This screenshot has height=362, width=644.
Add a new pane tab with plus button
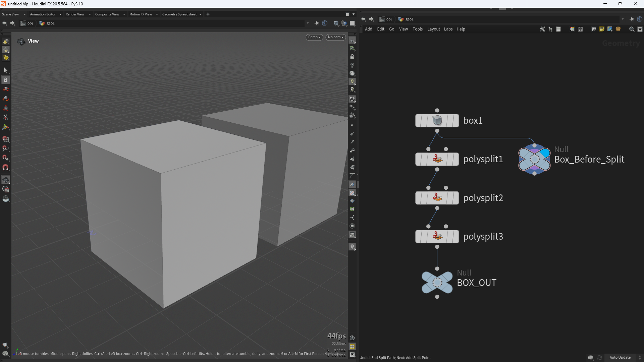click(208, 14)
